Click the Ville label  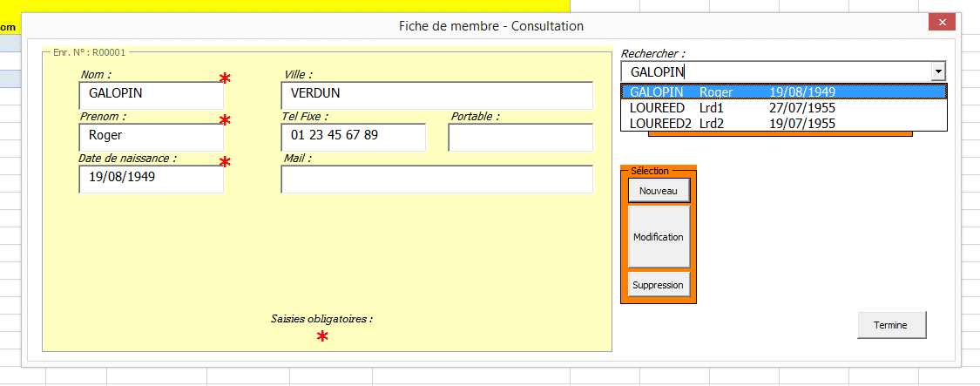click(298, 74)
